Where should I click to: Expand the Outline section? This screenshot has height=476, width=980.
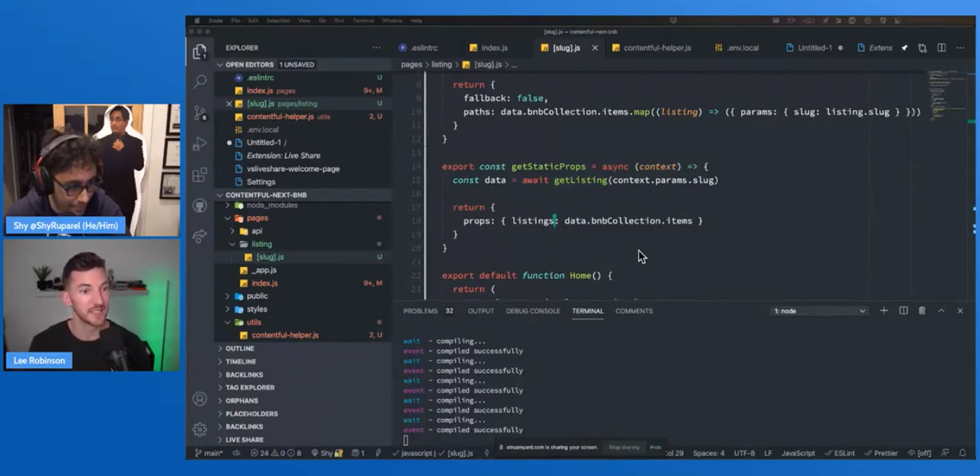pyautogui.click(x=303, y=348)
